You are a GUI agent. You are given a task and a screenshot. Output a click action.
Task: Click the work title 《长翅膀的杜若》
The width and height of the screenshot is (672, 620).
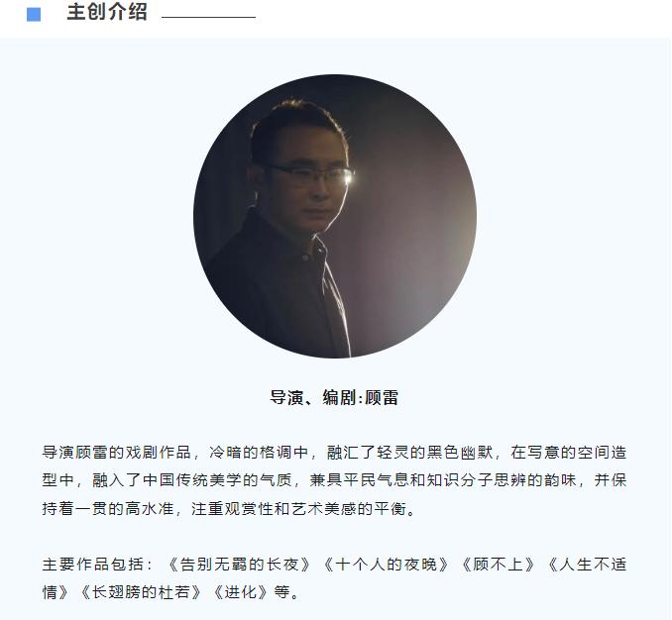coord(140,592)
